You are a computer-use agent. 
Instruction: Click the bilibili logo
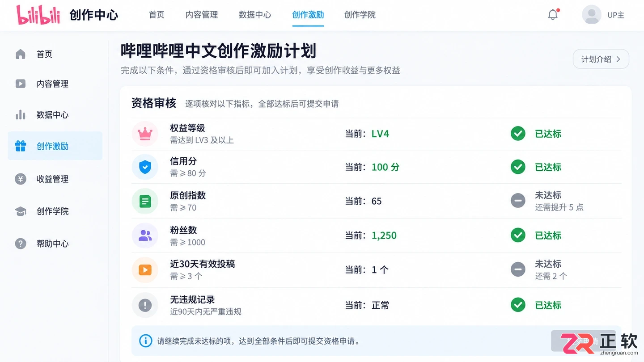38,15
